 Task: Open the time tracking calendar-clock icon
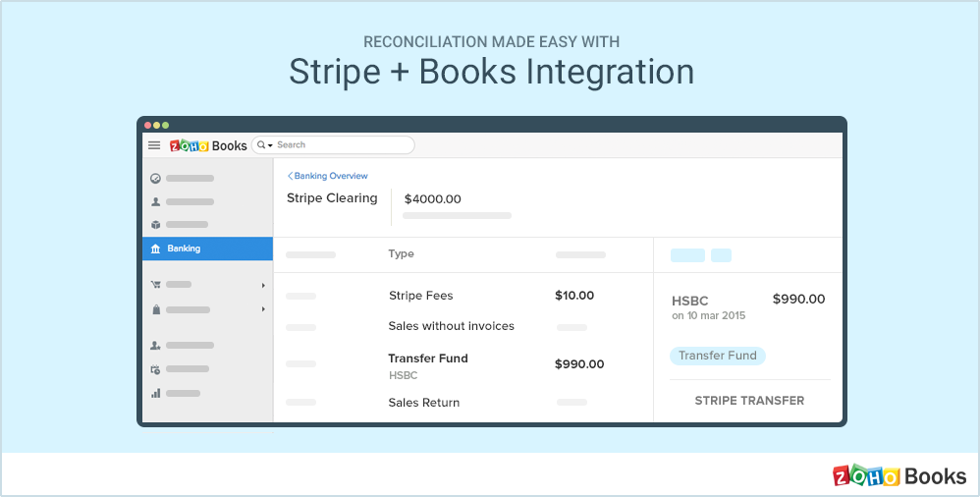tap(155, 369)
